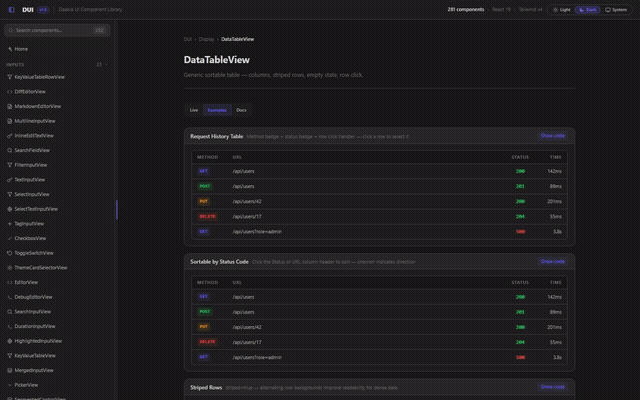This screenshot has height=400, width=640.
Task: Click the Home icon in sidebar
Action: [10, 49]
